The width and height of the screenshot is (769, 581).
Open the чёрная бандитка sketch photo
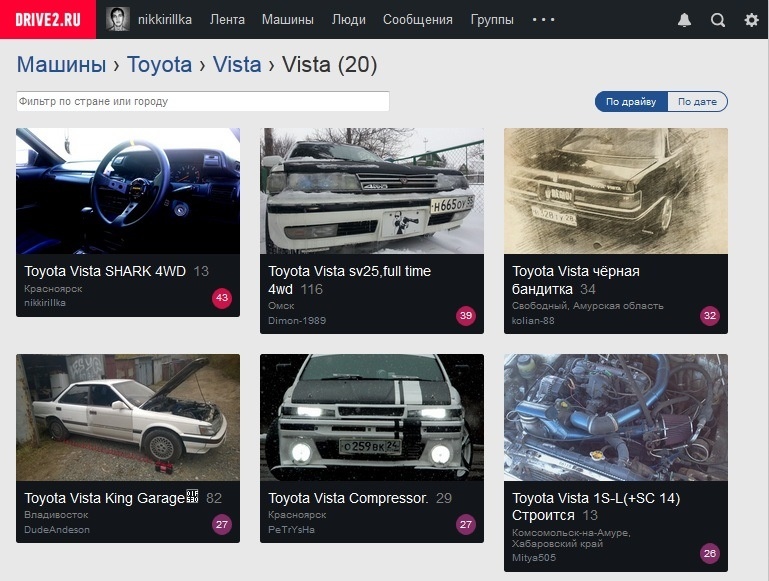(x=616, y=191)
